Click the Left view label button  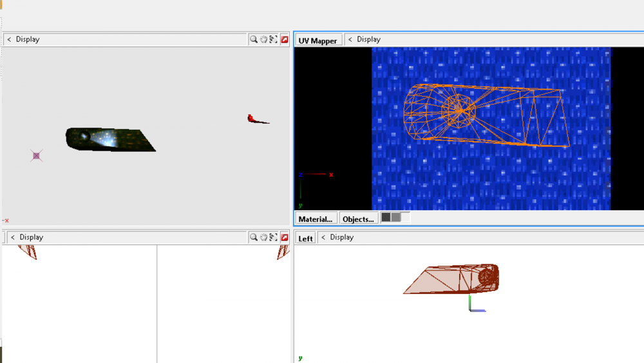(x=305, y=239)
